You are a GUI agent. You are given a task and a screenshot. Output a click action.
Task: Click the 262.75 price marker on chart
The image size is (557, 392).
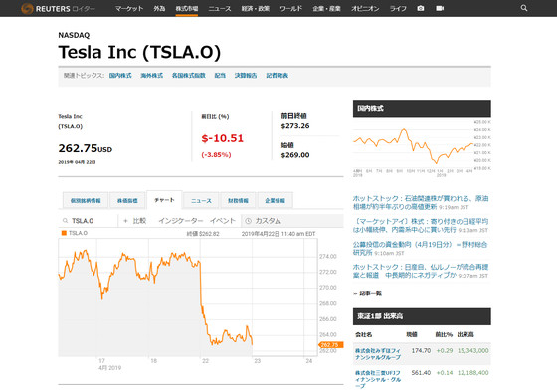click(330, 345)
